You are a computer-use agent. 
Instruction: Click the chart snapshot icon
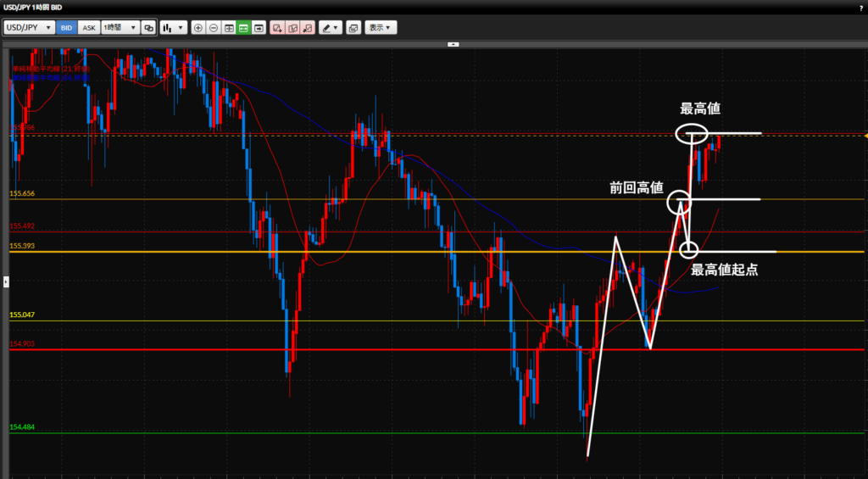click(353, 27)
